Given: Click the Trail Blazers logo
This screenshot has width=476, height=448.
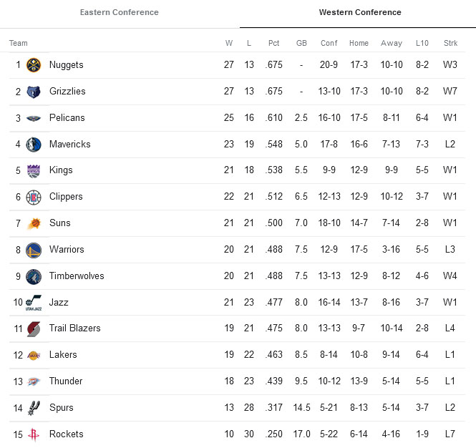Looking at the screenshot, I should click(34, 328).
